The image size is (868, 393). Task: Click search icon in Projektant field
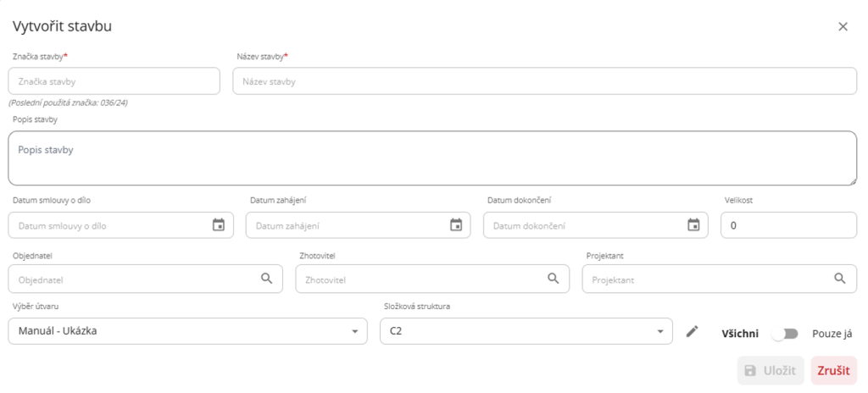coord(839,279)
